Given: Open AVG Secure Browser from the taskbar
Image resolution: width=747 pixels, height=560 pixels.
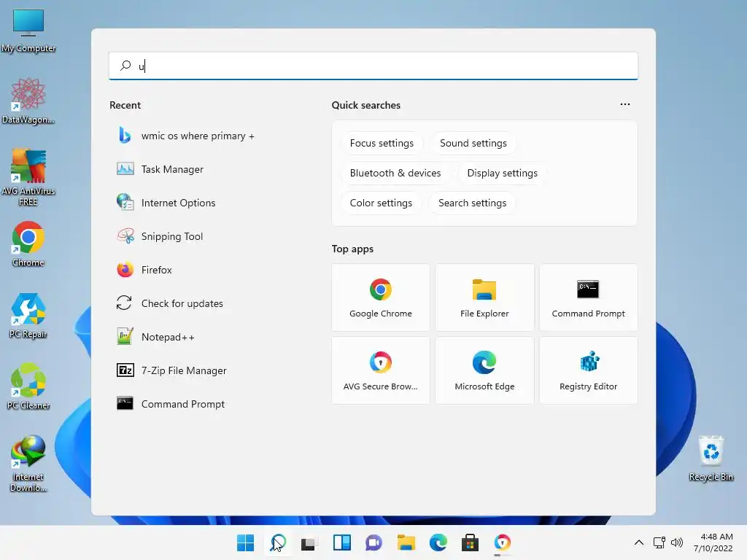Looking at the screenshot, I should tap(502, 542).
